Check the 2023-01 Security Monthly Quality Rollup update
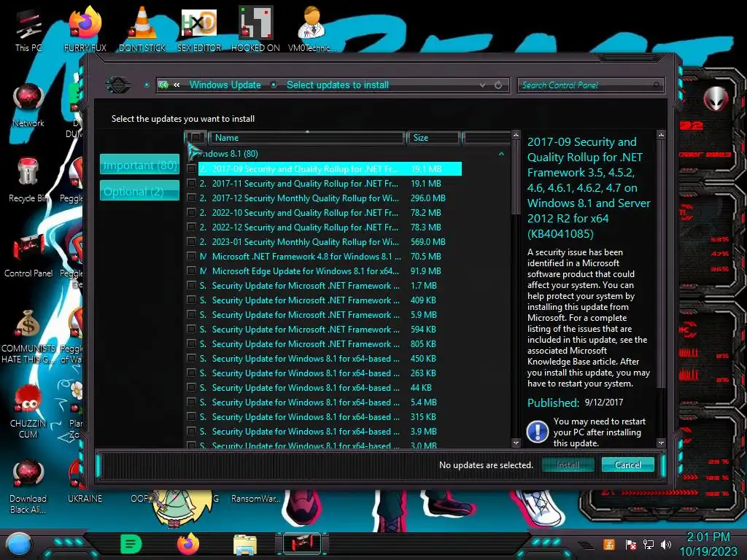This screenshot has height=560, width=747. pyautogui.click(x=191, y=242)
